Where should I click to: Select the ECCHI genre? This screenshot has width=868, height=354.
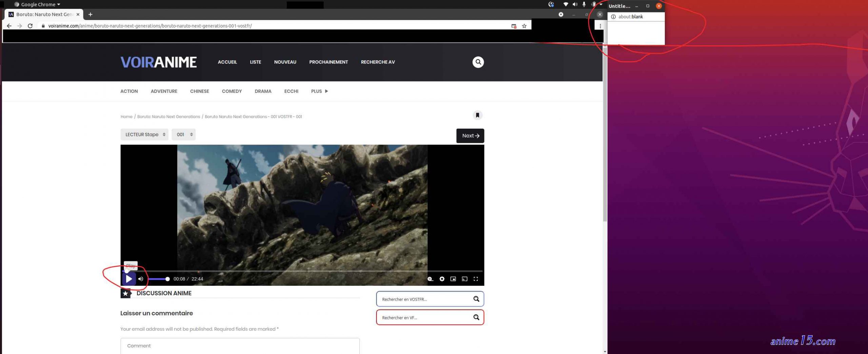(x=291, y=91)
